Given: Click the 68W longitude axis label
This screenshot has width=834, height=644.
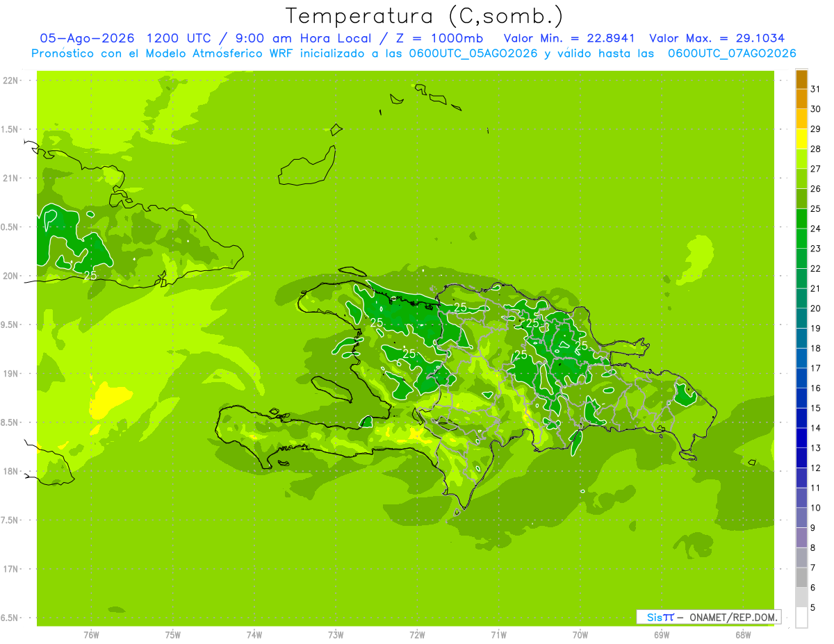Looking at the screenshot, I should tap(743, 635).
